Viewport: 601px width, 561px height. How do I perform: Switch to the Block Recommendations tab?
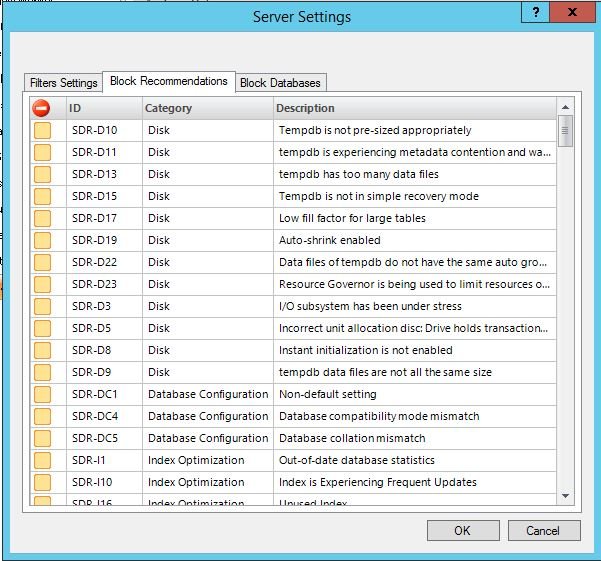169,81
